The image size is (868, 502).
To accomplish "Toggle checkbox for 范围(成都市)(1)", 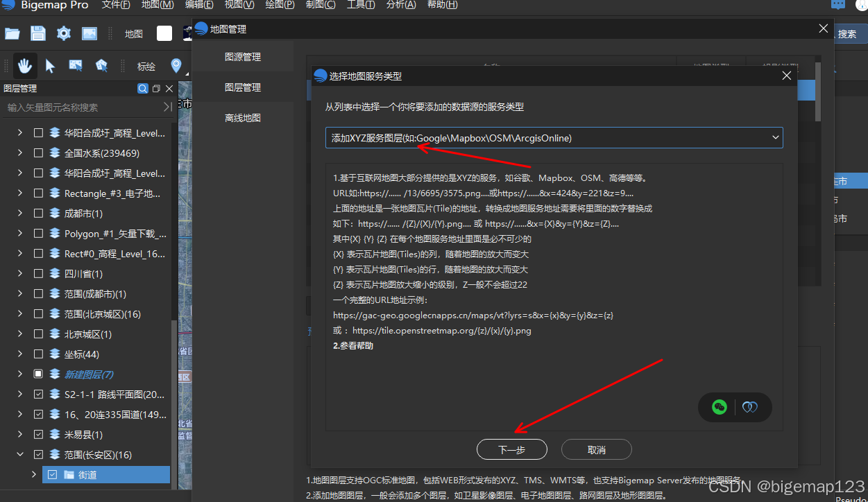I will point(38,294).
